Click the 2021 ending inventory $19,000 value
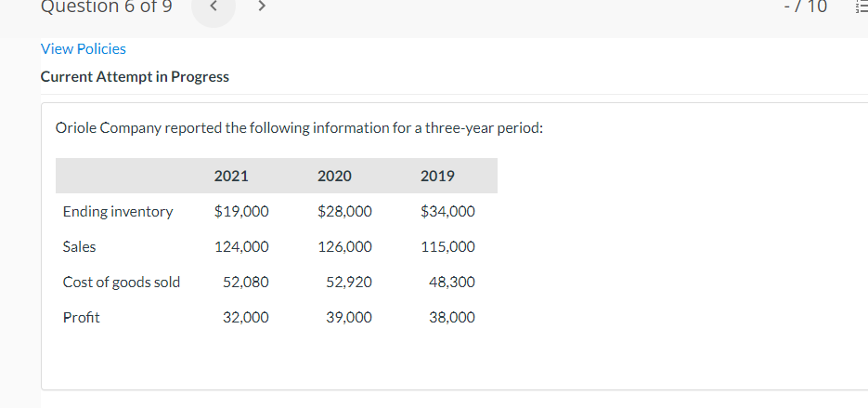The height and width of the screenshot is (408, 868). click(241, 212)
